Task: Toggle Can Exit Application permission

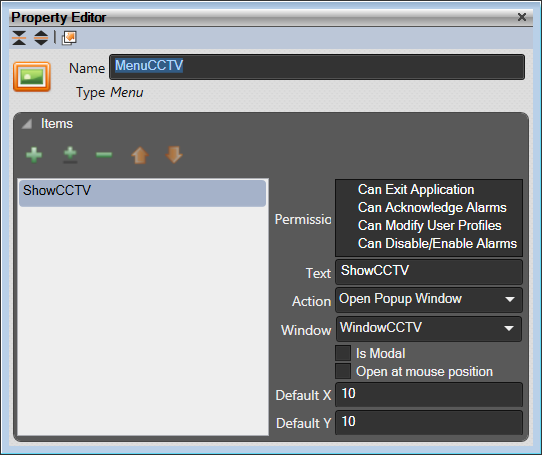Action: click(x=416, y=189)
